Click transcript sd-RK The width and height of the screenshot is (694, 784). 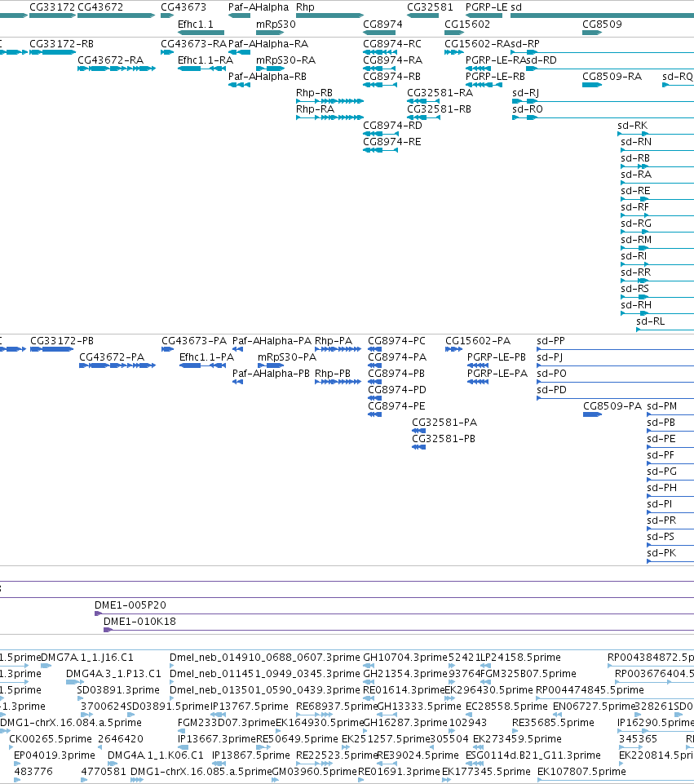coord(633,126)
